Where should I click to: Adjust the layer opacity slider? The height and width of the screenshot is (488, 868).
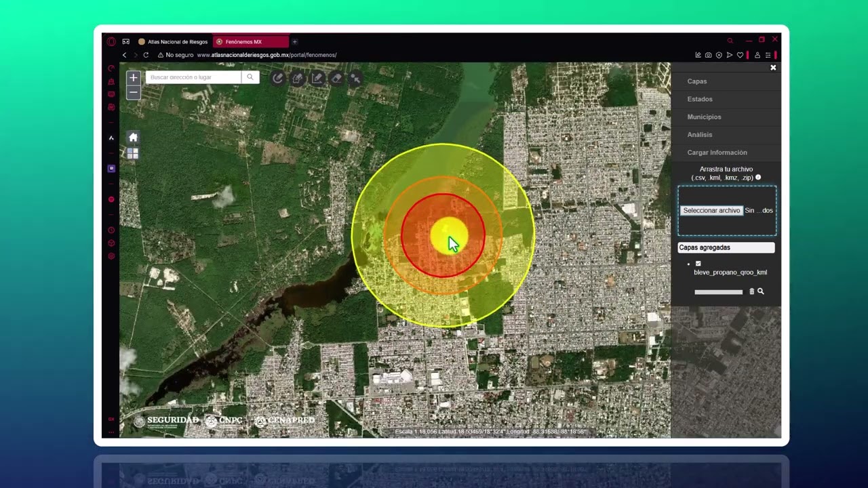coord(718,292)
